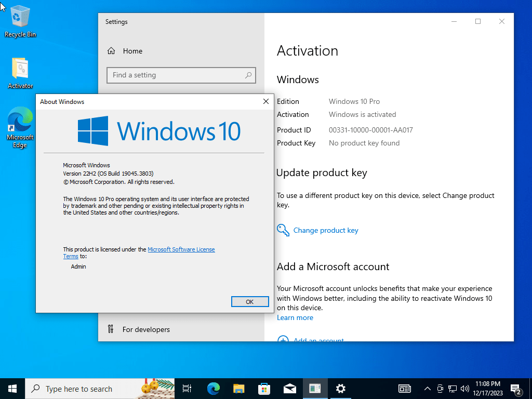Open the Mail app from the taskbar
The image size is (532, 399).
click(x=290, y=389)
